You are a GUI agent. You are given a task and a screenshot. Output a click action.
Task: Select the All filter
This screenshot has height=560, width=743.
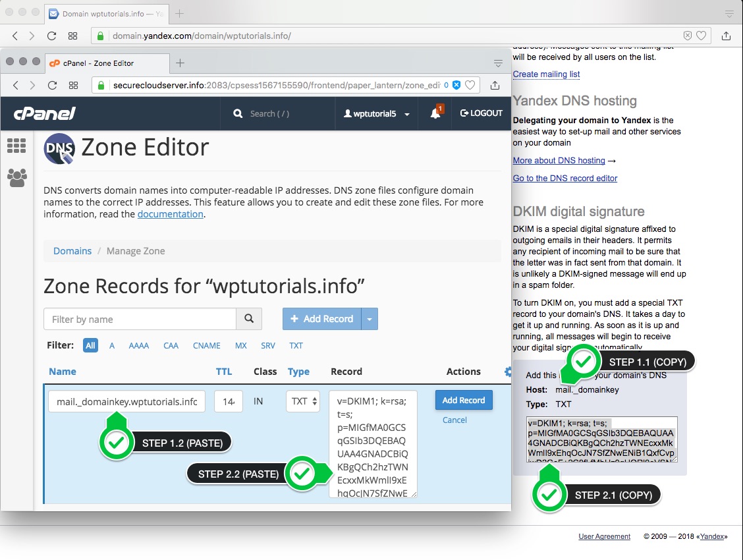(x=90, y=345)
